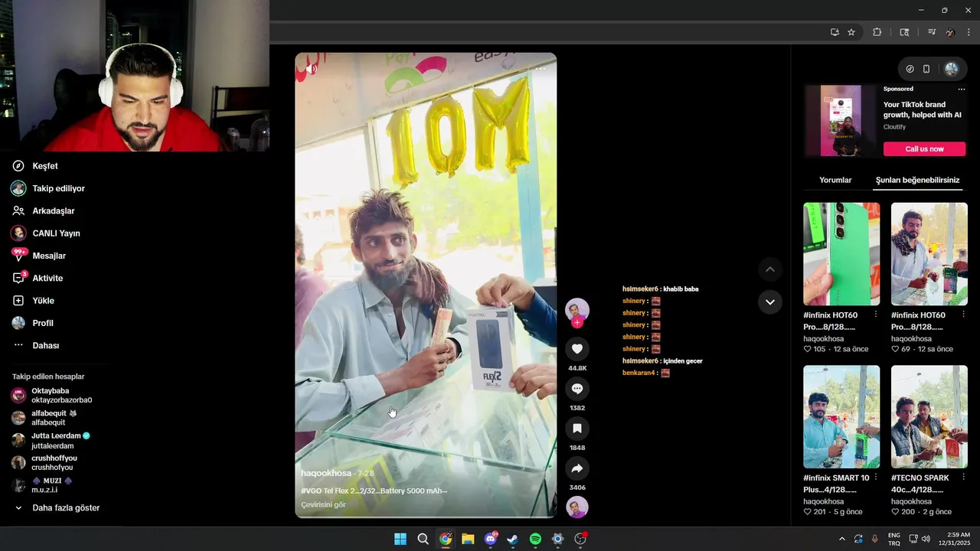Open the sound disc avatar below share
980x551 pixels.
(577, 507)
